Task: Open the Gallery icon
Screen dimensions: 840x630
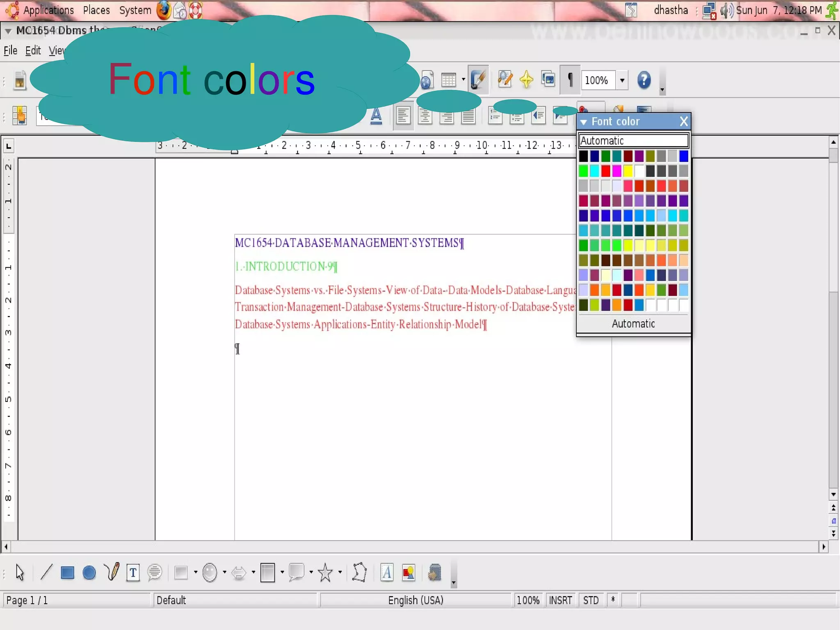Action: click(x=548, y=79)
